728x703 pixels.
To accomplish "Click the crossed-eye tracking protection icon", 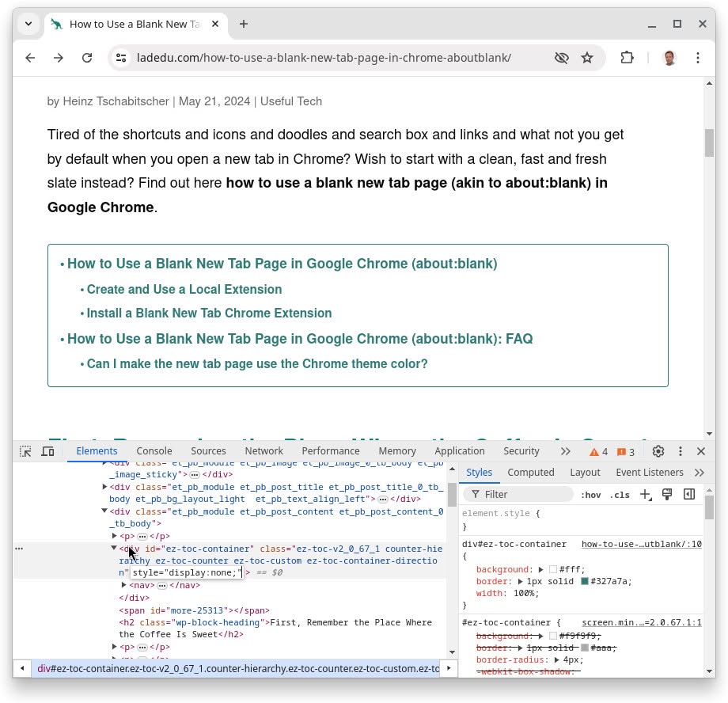I will click(x=561, y=58).
